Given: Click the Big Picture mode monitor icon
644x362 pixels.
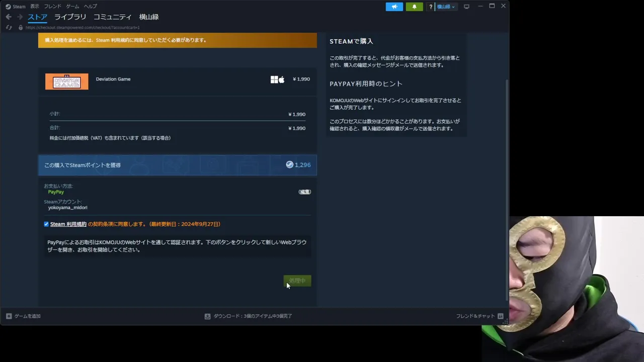Looking at the screenshot, I should pyautogui.click(x=466, y=7).
